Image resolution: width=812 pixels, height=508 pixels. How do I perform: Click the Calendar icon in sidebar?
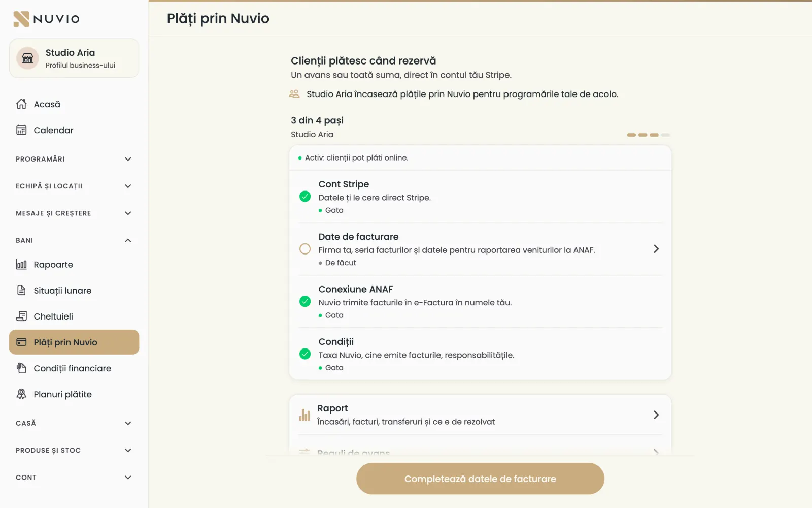coord(21,130)
